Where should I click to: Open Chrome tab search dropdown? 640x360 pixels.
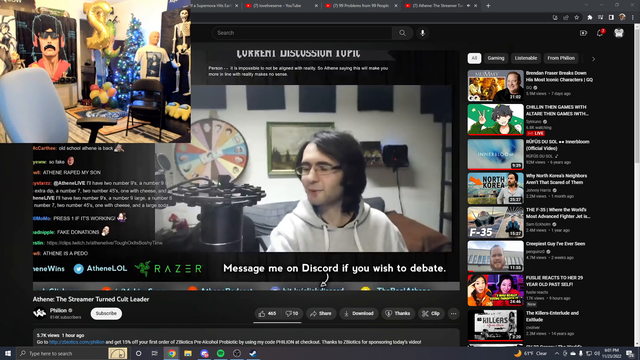[x=586, y=5]
